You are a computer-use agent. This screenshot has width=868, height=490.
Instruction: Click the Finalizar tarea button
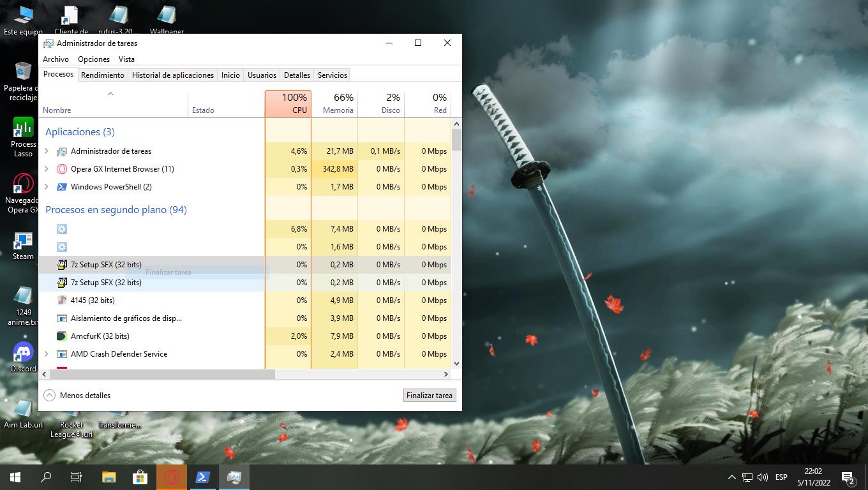[430, 396]
